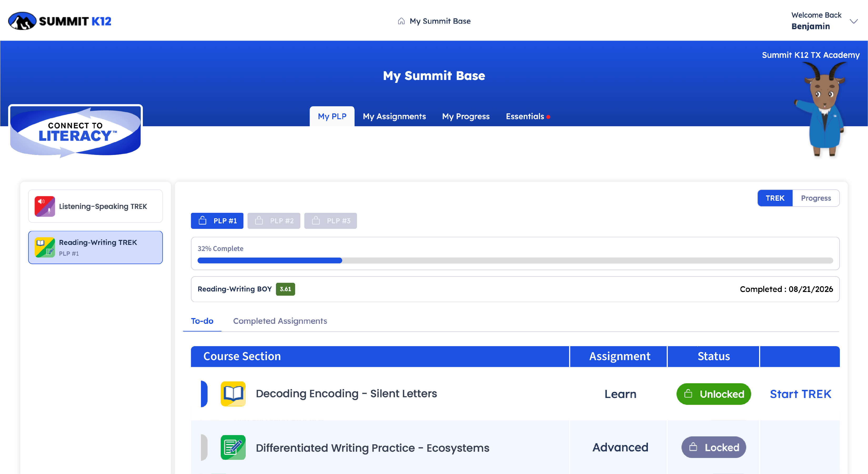Click the green writing icon for Differentiated Writing Practice
Image resolution: width=868 pixels, height=474 pixels.
(233, 447)
